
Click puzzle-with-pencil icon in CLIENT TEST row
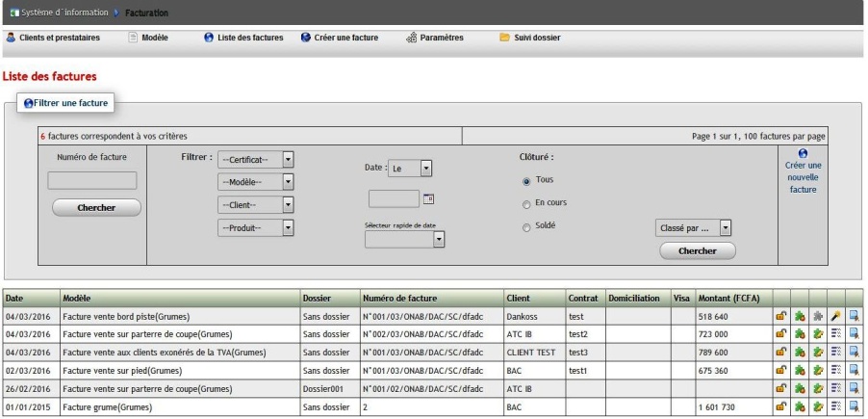(x=818, y=353)
